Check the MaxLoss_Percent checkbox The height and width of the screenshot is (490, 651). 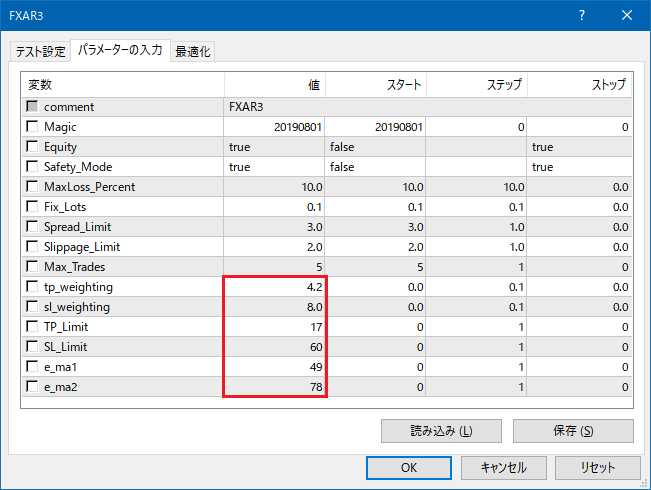[32, 186]
